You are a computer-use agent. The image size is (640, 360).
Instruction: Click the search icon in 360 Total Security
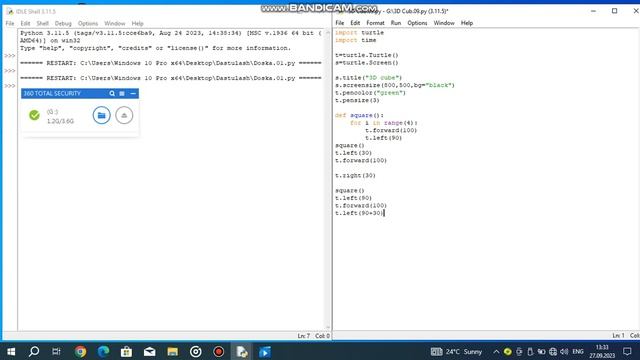tap(112, 93)
